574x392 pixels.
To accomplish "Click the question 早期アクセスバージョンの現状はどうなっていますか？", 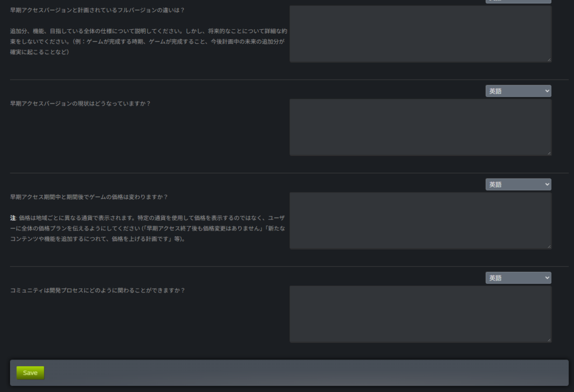I will 80,104.
